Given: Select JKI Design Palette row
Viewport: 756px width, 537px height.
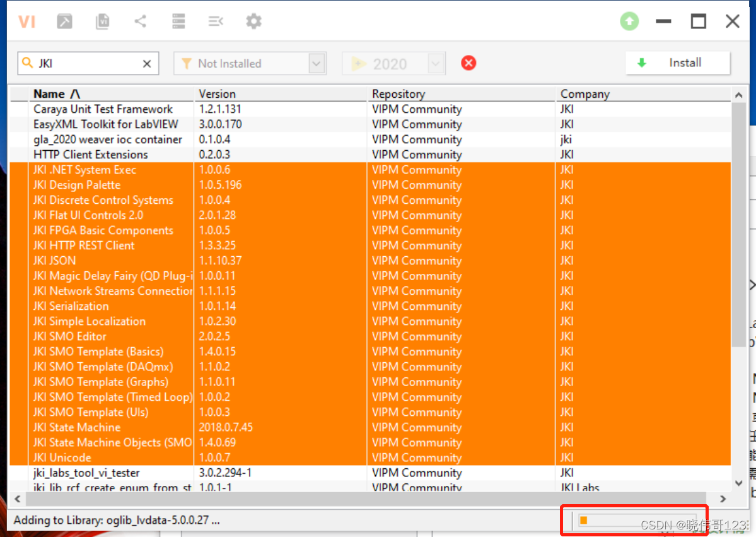Looking at the screenshot, I should click(x=370, y=185).
